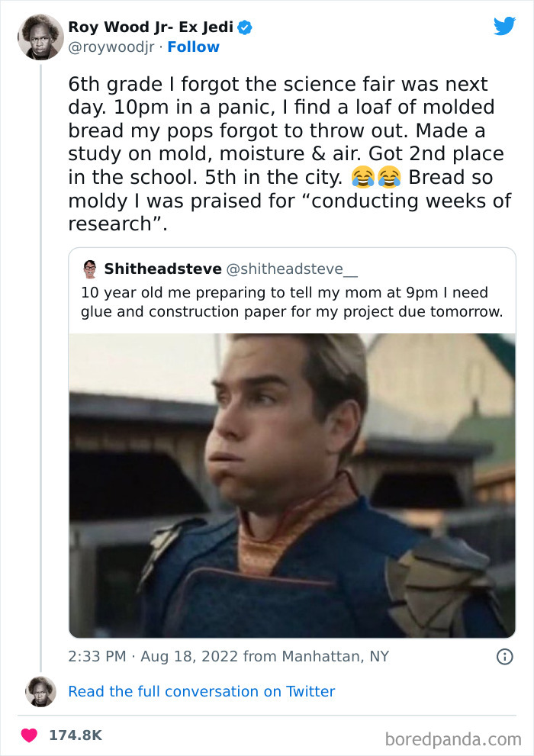The height and width of the screenshot is (756, 534).
Task: Click the Twitter bird logo
Action: (x=504, y=26)
